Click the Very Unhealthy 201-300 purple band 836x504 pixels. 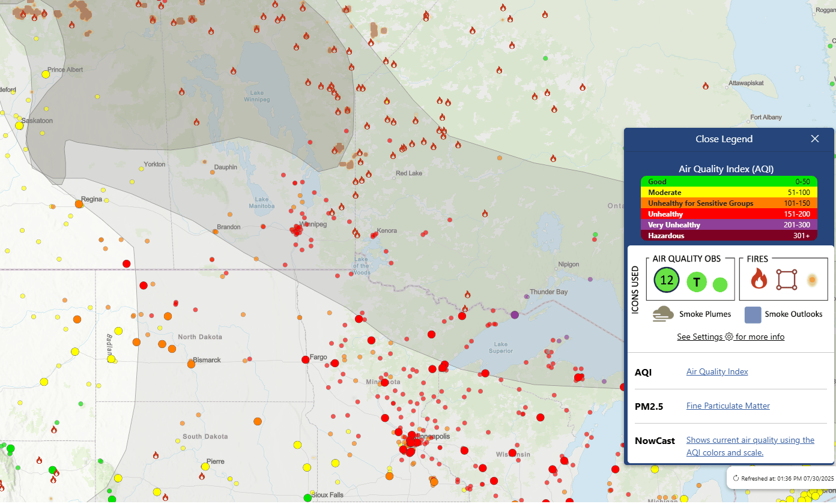(x=729, y=225)
